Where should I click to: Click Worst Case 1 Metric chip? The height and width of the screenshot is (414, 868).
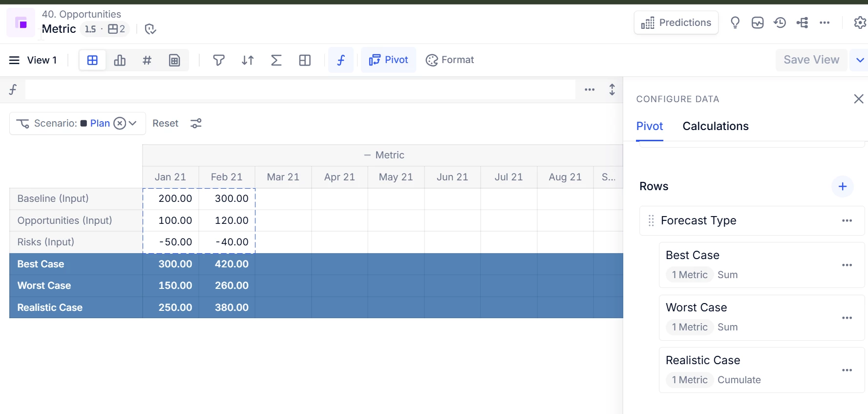click(689, 327)
